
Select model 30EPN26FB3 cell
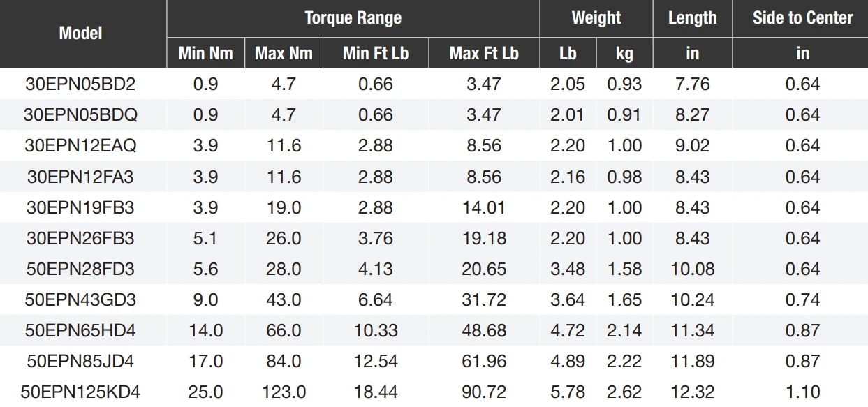point(81,238)
